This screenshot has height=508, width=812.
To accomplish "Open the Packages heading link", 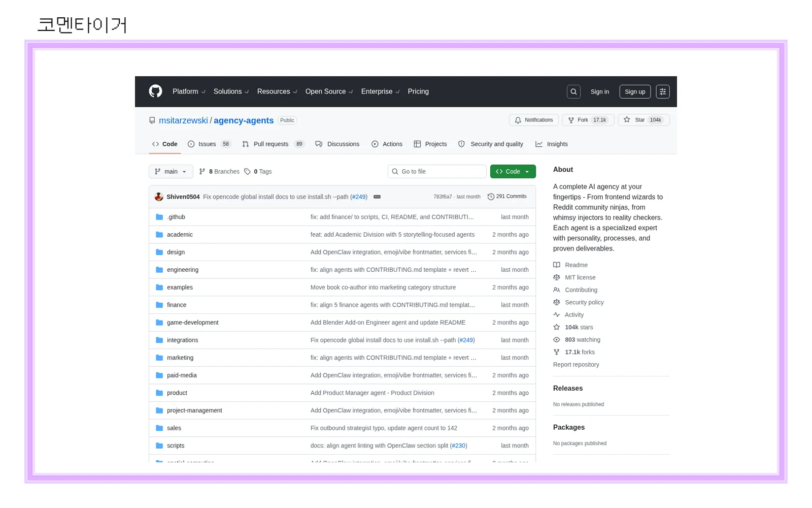I will point(569,428).
